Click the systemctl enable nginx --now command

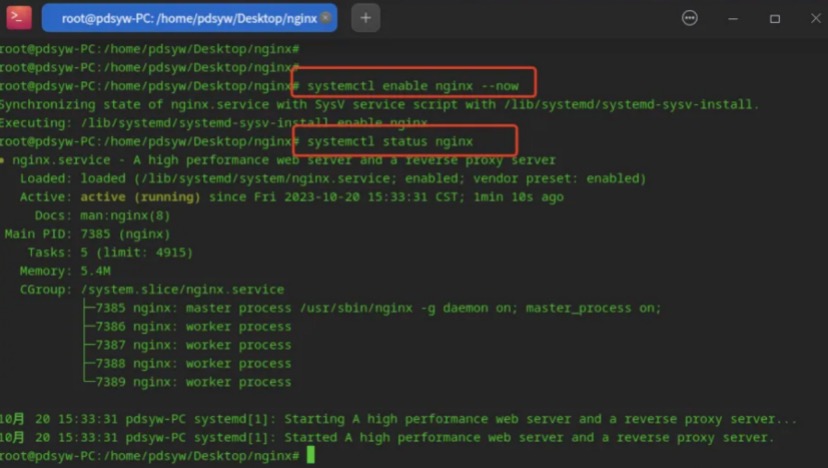(413, 86)
